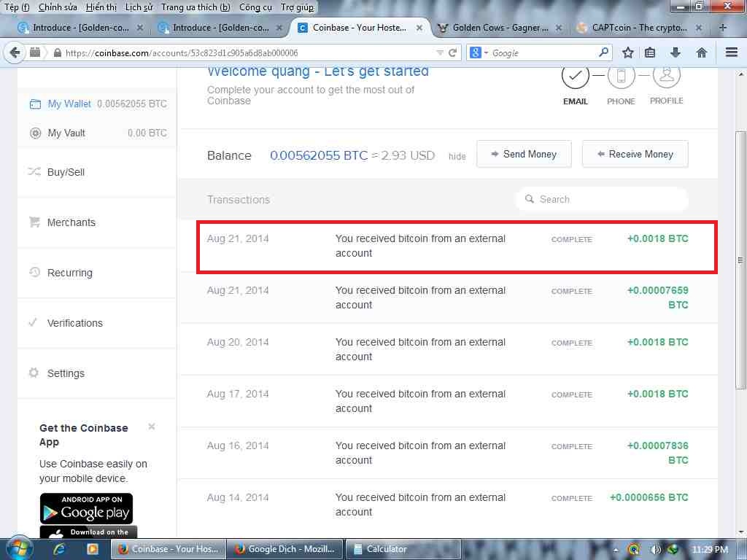The image size is (747, 560).
Task: Open My Vault in the sidebar
Action: coord(98,133)
